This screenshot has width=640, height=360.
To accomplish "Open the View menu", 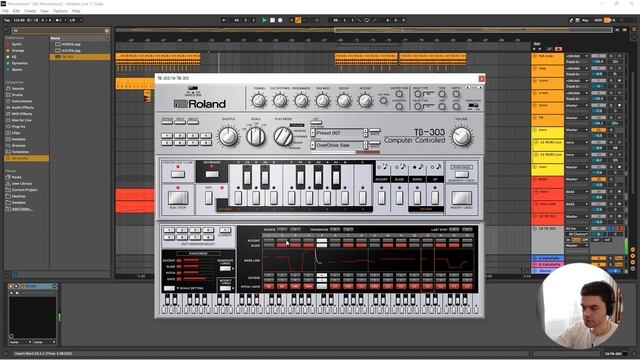I will coord(44,11).
